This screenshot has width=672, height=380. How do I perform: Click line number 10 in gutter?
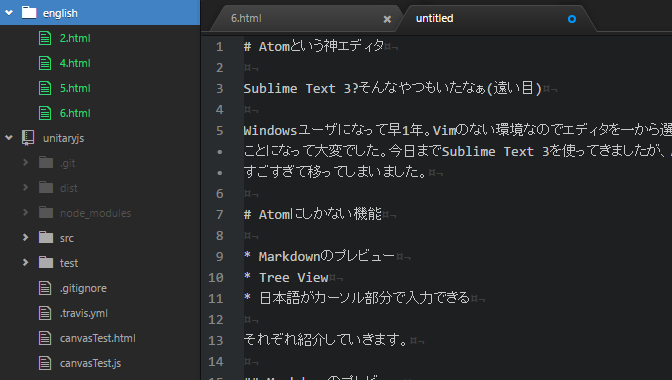[x=216, y=278]
